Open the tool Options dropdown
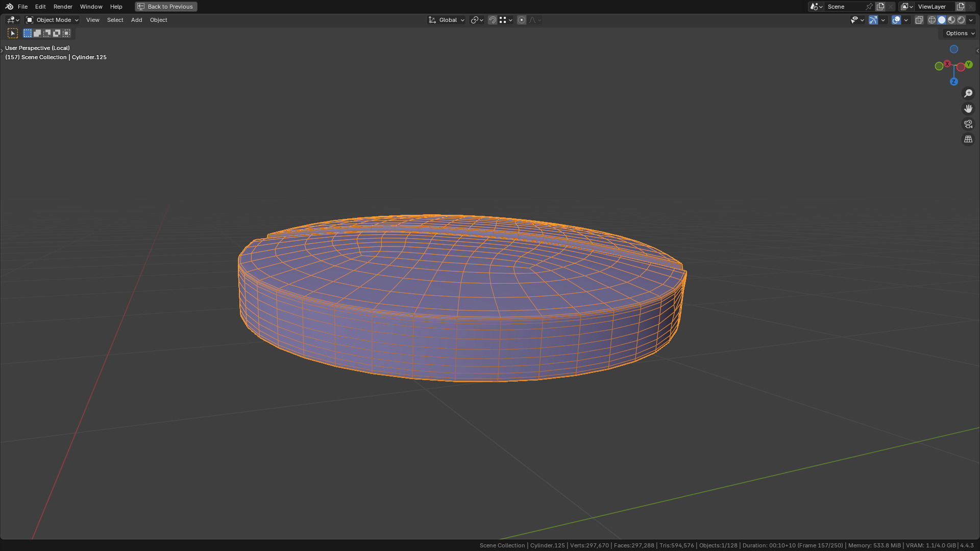 click(960, 33)
